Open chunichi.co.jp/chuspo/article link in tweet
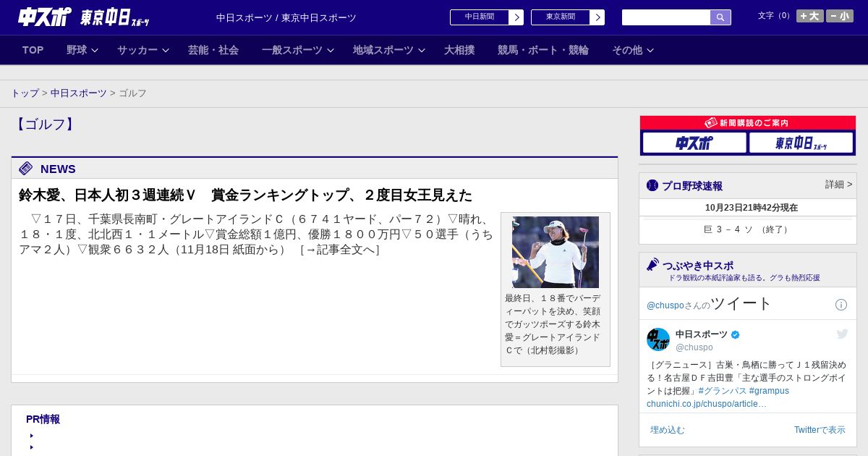 point(707,404)
